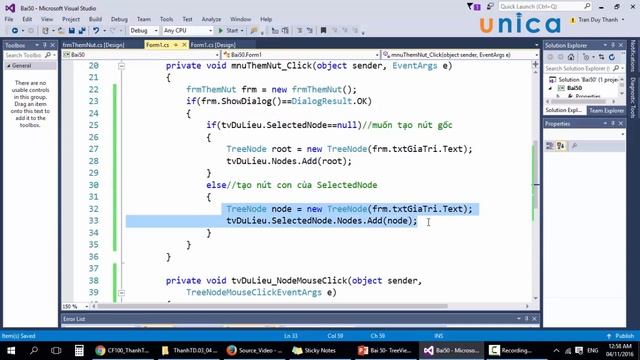
Task: Click the Property Pages wrench icon
Action: [574, 146]
